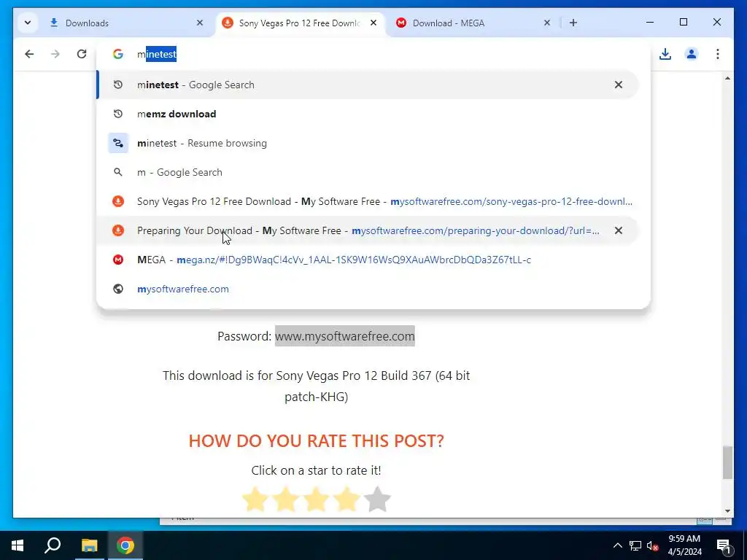Viewport: 747px width, 560px height.
Task: Click scrollbar up arrow
Action: tap(727, 78)
